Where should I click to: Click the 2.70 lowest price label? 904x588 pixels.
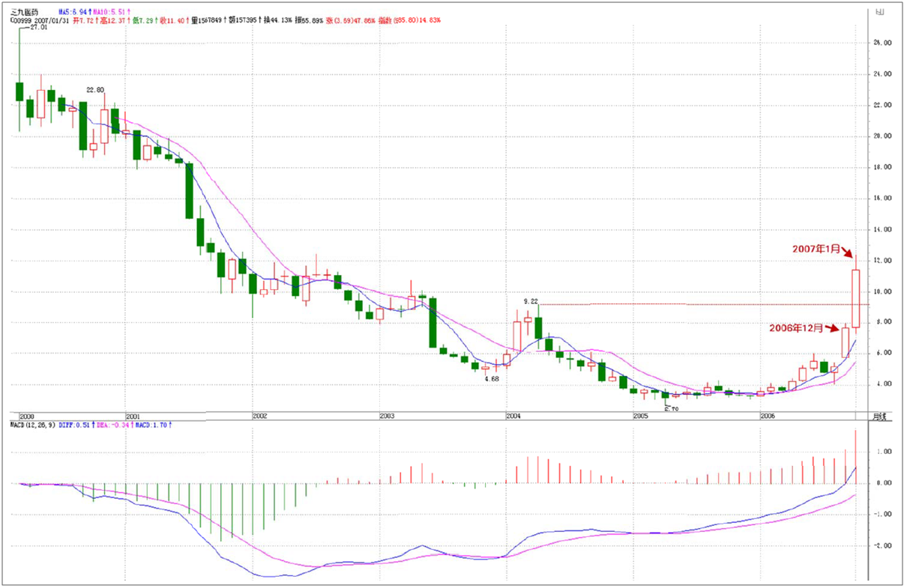(x=672, y=409)
